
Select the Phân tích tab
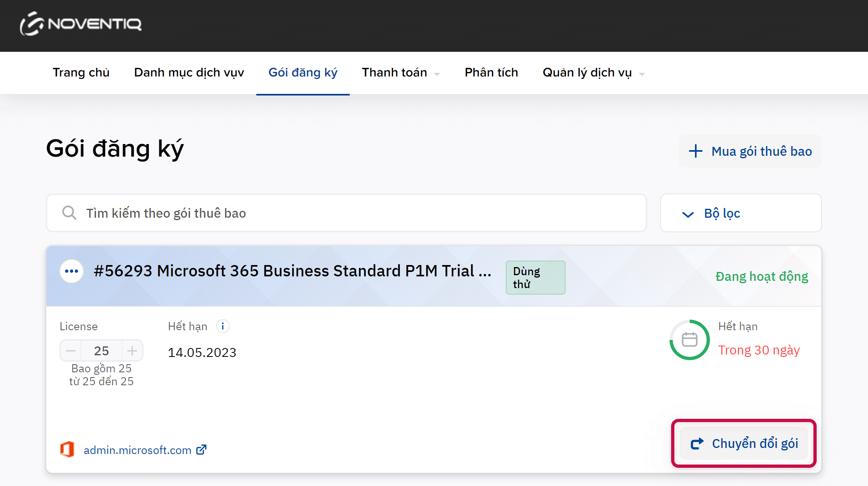(x=491, y=73)
